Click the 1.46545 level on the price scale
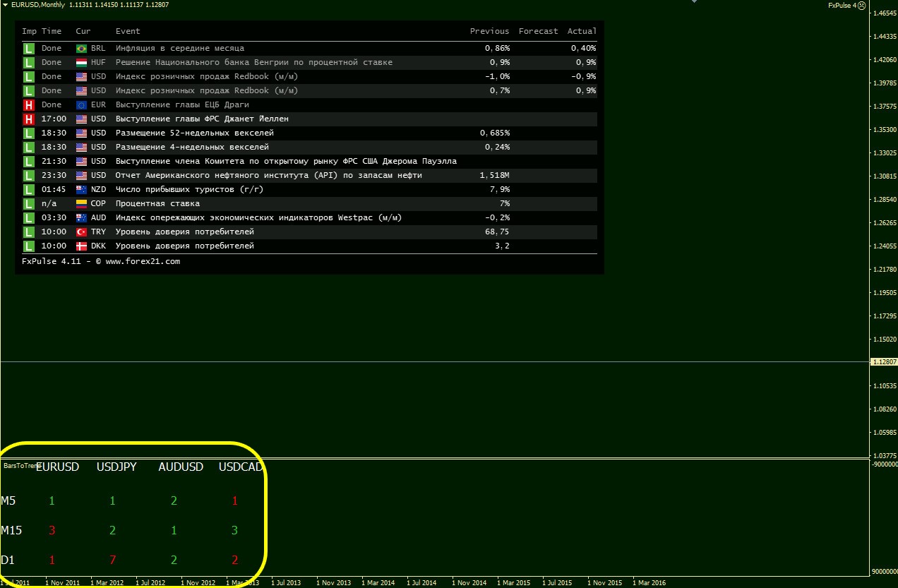The width and height of the screenshot is (898, 588). (x=885, y=13)
